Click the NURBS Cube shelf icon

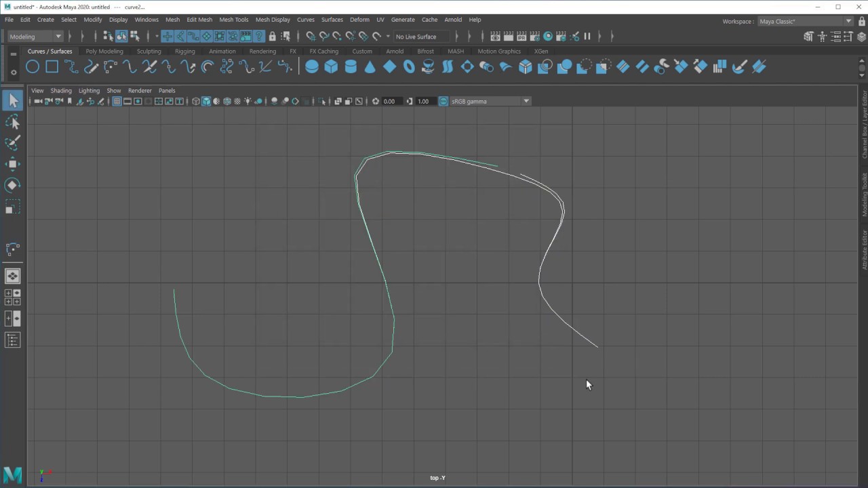tap(331, 66)
